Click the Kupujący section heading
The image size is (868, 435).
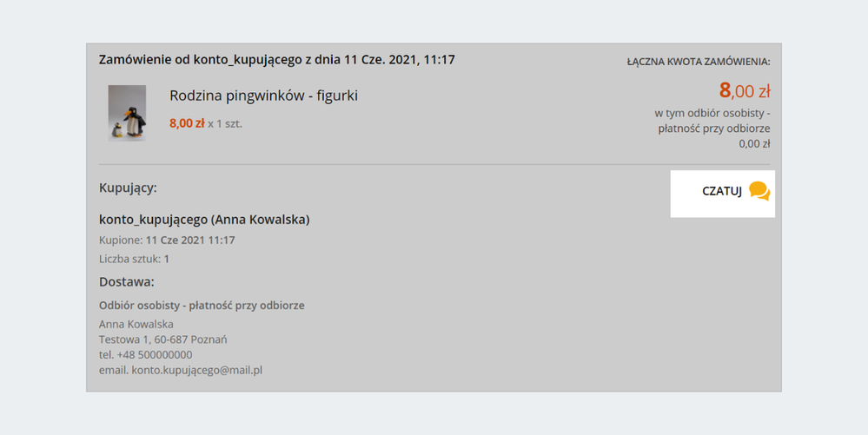[128, 188]
